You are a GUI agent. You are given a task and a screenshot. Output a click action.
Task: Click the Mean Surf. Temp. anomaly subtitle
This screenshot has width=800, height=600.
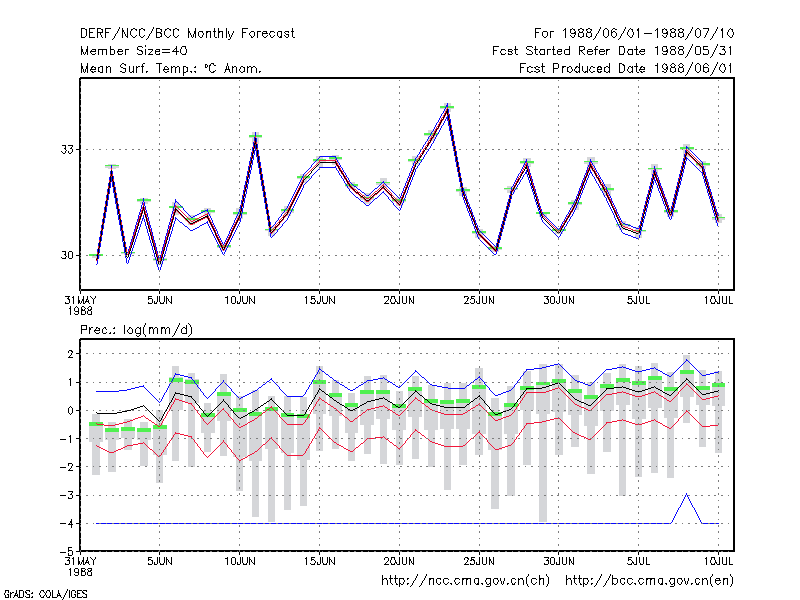click(x=171, y=68)
